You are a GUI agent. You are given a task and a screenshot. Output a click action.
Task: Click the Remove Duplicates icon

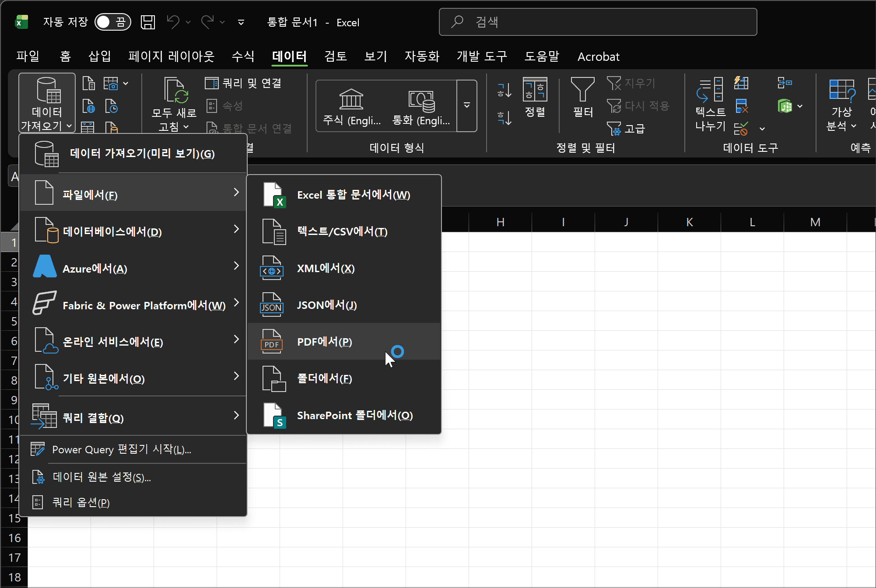pyautogui.click(x=741, y=106)
